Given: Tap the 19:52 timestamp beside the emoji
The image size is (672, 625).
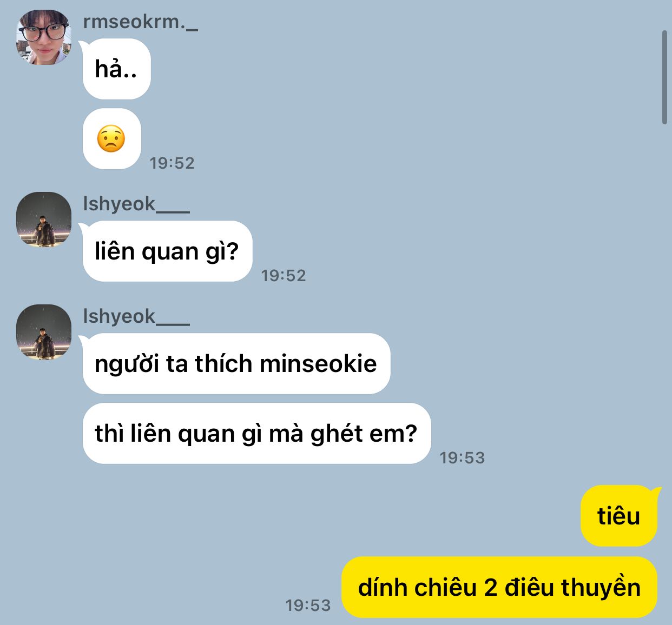Looking at the screenshot, I should coord(172,163).
